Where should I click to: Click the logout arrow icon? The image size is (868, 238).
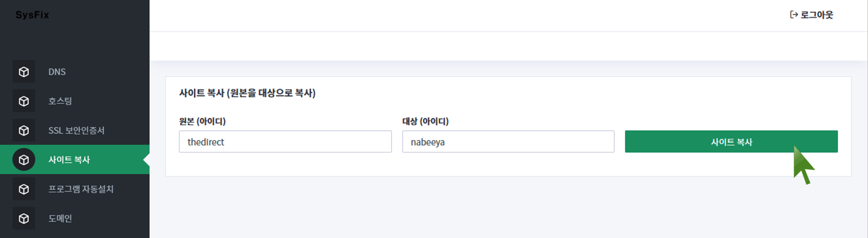click(794, 15)
